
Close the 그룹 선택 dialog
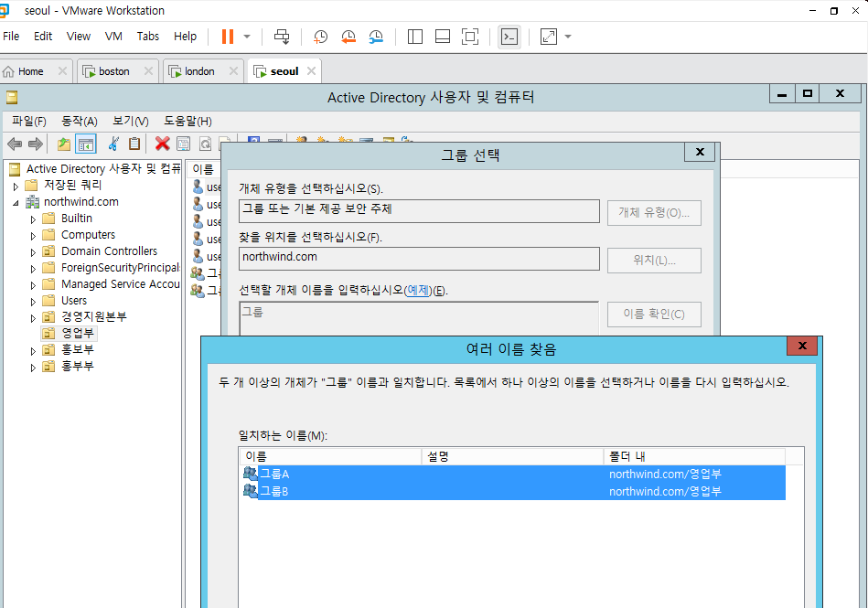700,152
